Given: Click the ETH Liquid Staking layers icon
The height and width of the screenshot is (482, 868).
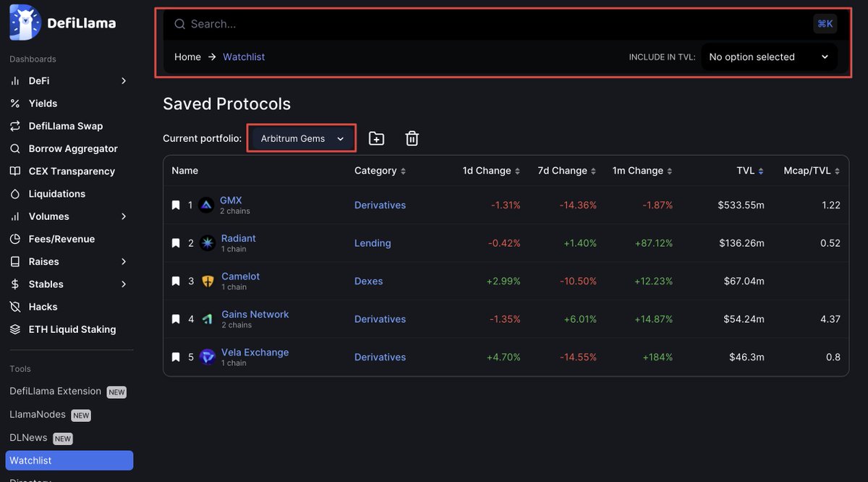Looking at the screenshot, I should coord(14,329).
